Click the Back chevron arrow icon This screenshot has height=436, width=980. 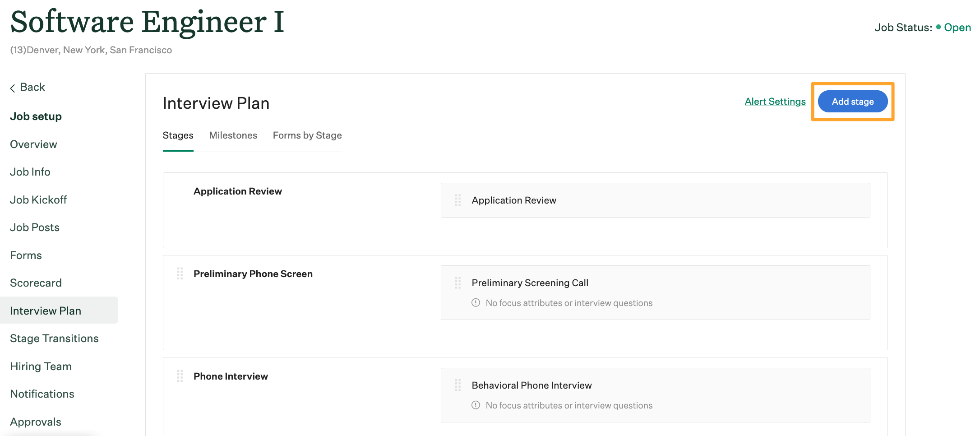[x=13, y=88]
